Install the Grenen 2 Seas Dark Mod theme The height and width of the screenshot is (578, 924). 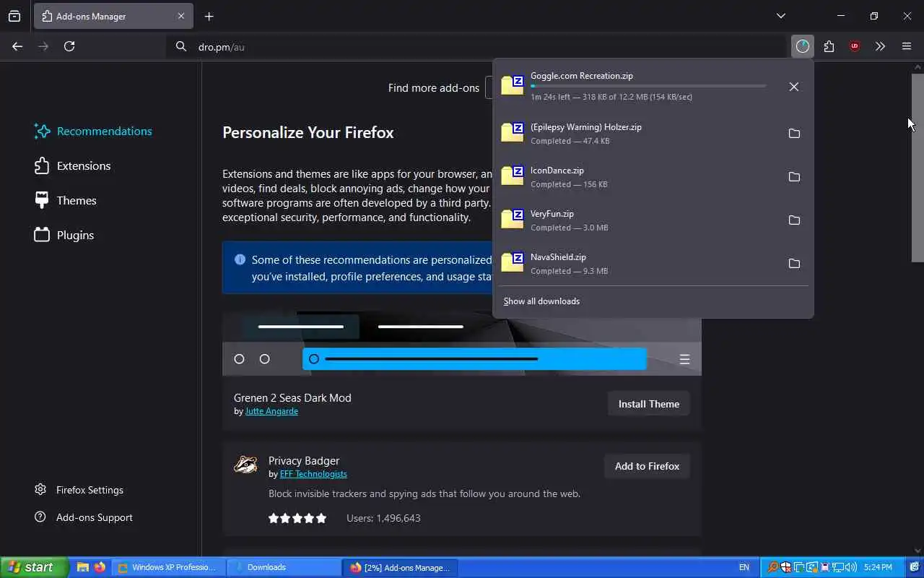(x=648, y=404)
